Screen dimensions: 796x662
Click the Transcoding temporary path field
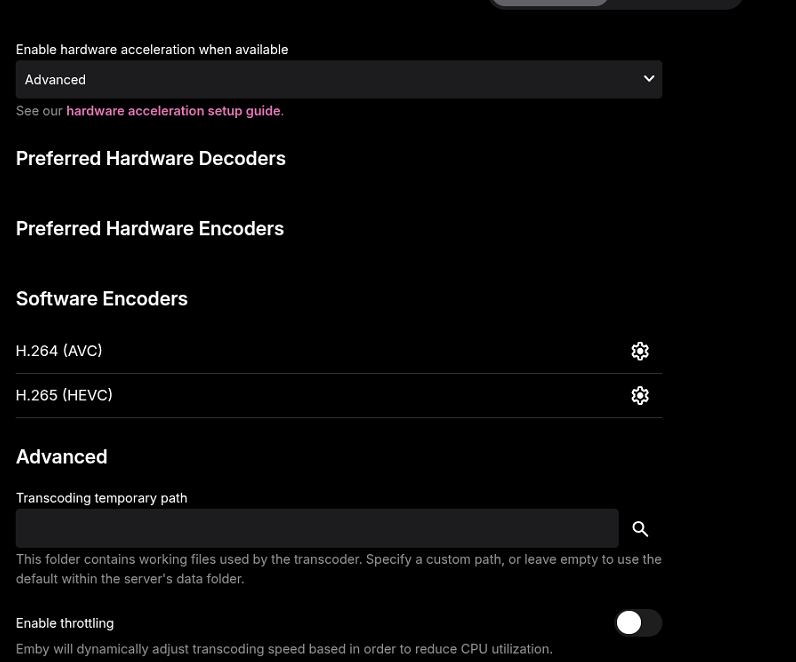click(x=317, y=528)
